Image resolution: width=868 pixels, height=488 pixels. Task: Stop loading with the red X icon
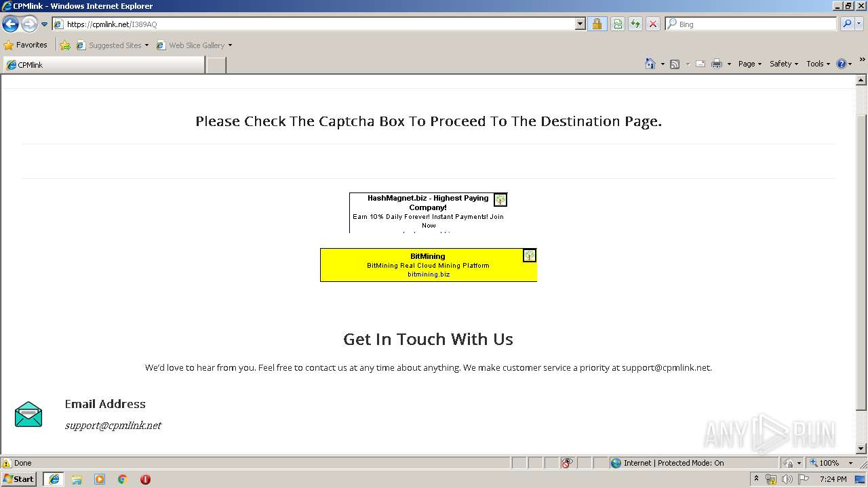pyautogui.click(x=653, y=24)
